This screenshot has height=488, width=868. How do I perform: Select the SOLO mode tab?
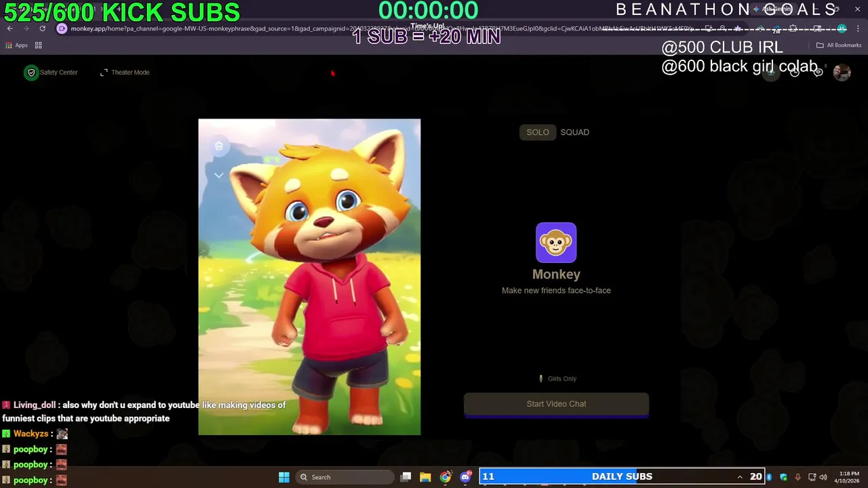pos(538,132)
